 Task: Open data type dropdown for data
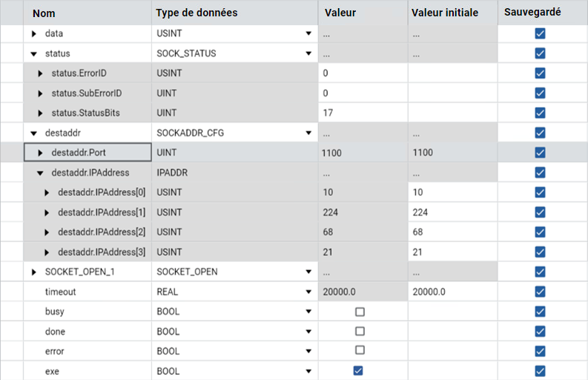(308, 33)
